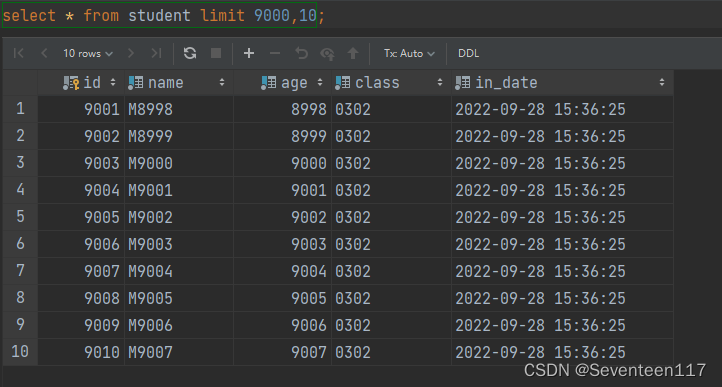
Task: Select row number 1 in gutter
Action: [x=20, y=109]
